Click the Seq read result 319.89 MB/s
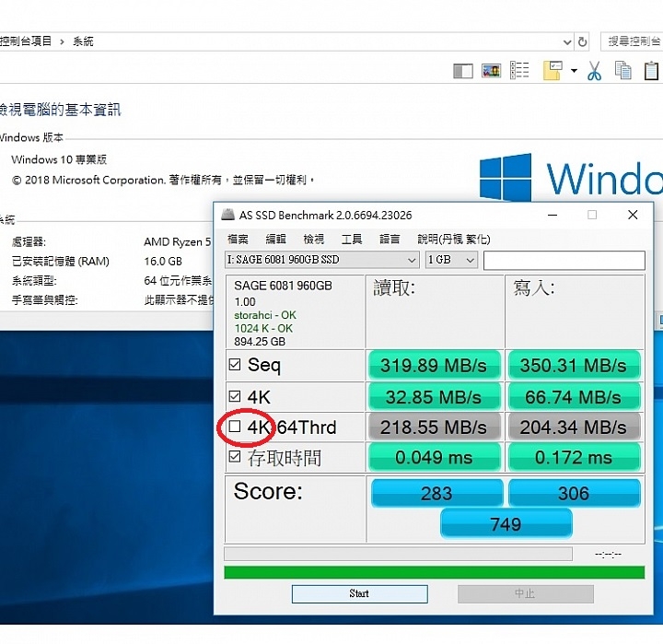The width and height of the screenshot is (663, 644). (x=435, y=365)
